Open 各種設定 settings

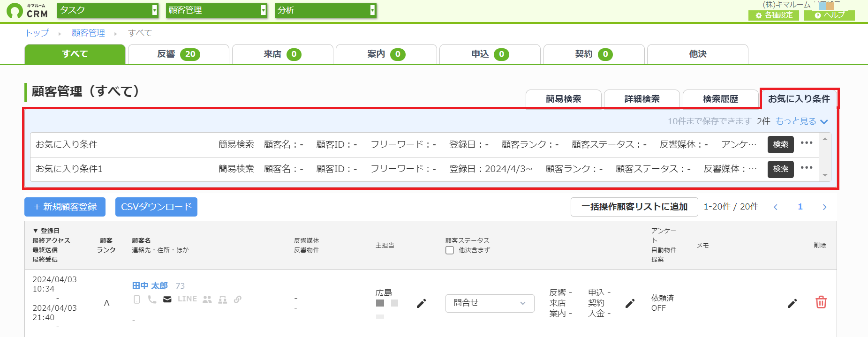[x=774, y=15]
